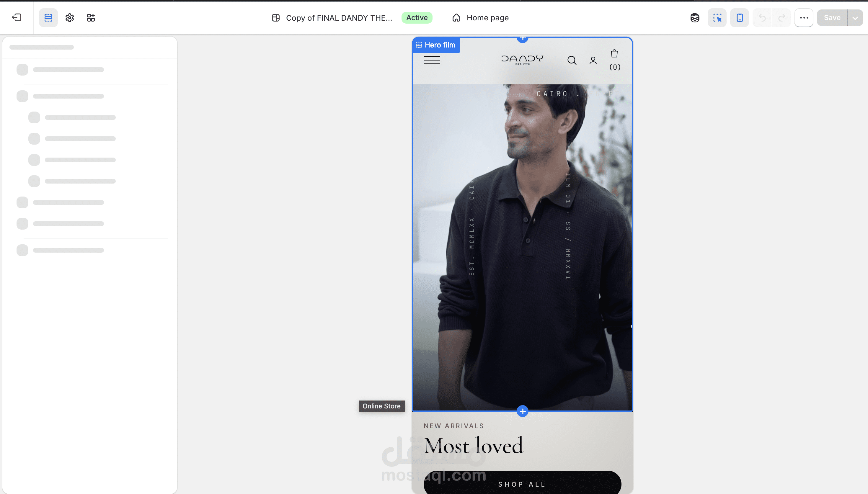Click the Undo arrow button
Screen dimensions: 868x494
tap(762, 18)
